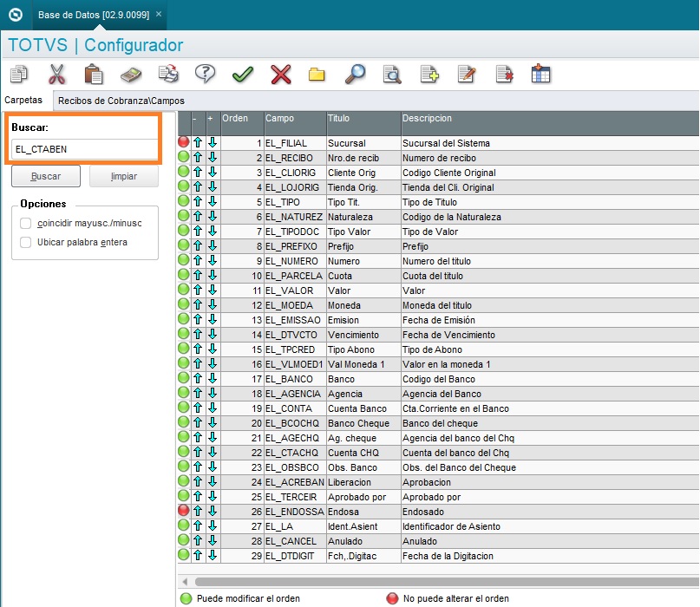Click 'Aprobado por' title cell
Viewport: 700px width, 607px height.
point(363,497)
